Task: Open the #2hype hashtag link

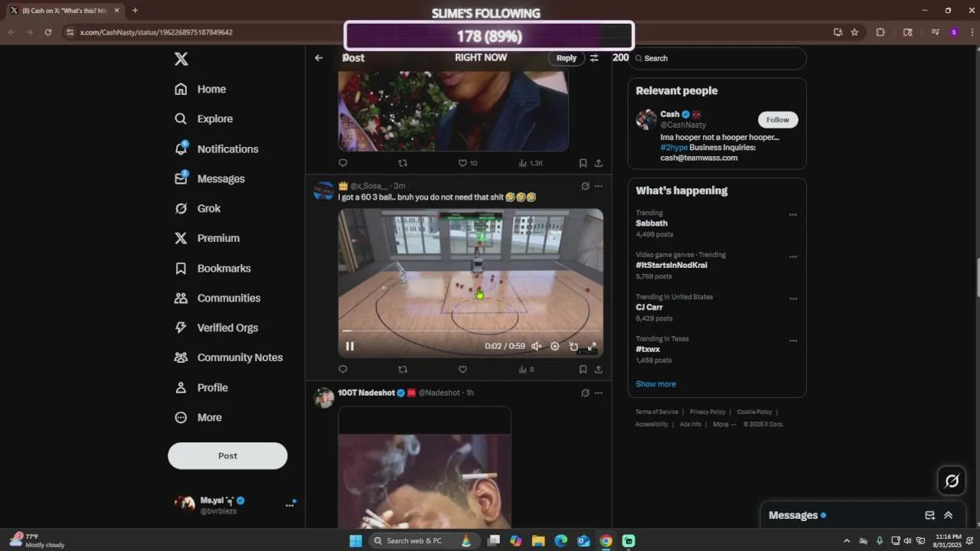Action: pos(674,148)
